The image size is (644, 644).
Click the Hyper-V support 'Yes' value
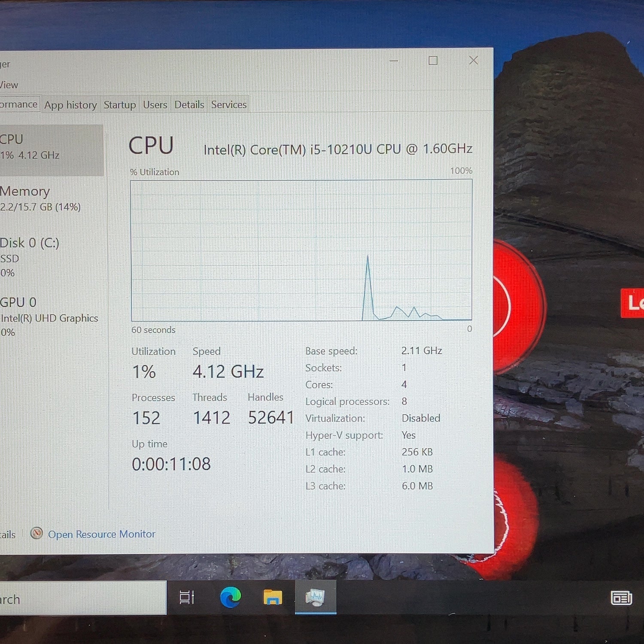tap(409, 435)
